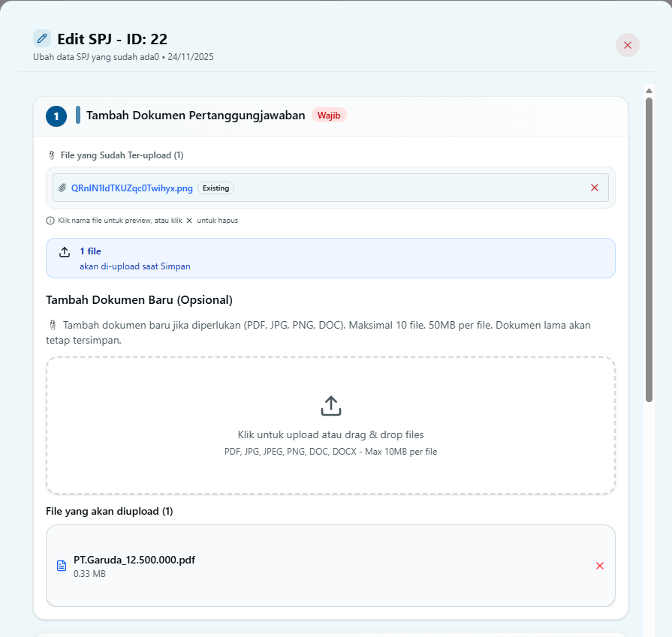This screenshot has height=637, width=672.
Task: Click the upload icon in the 1 file banner
Action: point(65,252)
